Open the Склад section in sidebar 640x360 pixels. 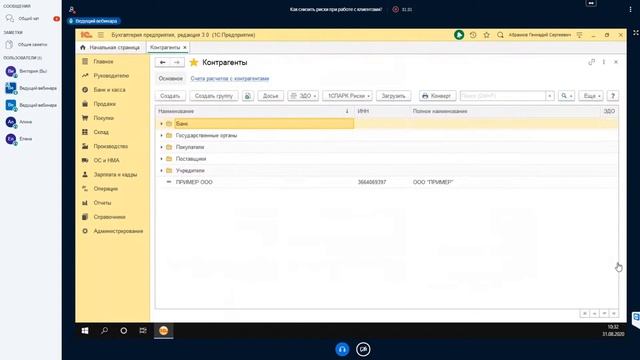click(x=101, y=132)
